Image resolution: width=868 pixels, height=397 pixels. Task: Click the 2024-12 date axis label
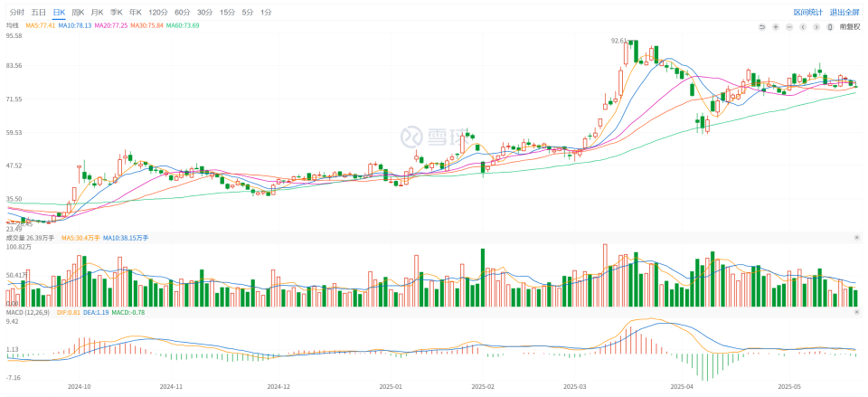pos(278,386)
